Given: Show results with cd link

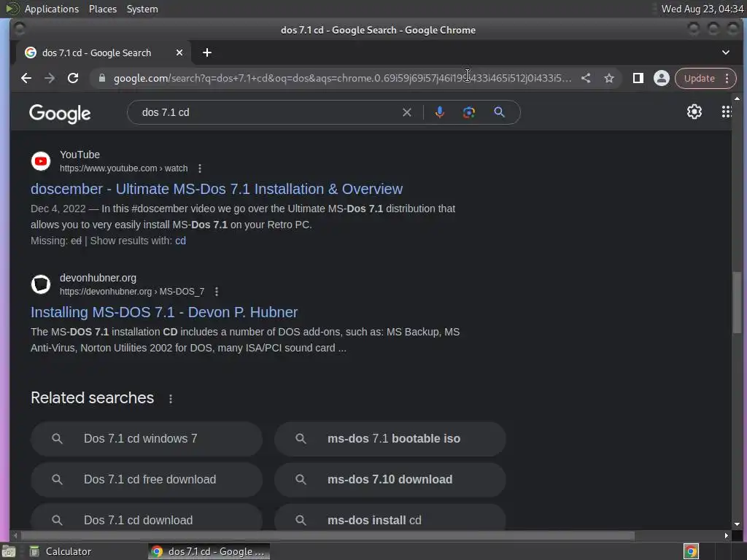Looking at the screenshot, I should (181, 241).
